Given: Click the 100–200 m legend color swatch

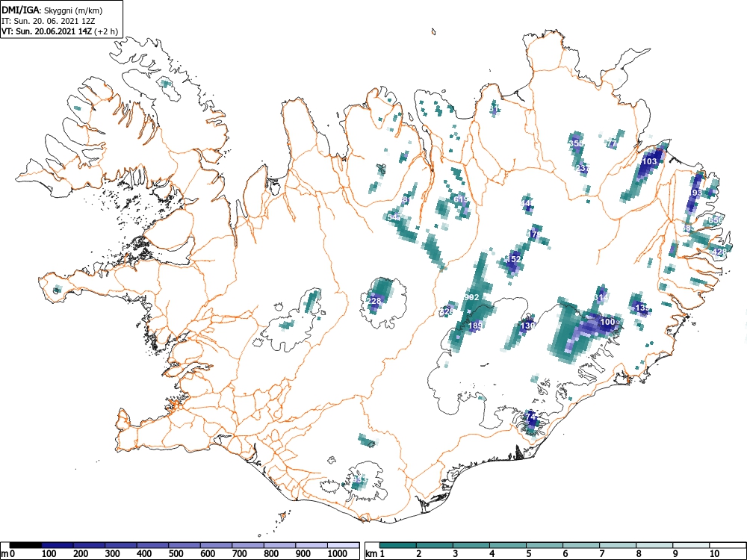Looking at the screenshot, I should [x=58, y=545].
